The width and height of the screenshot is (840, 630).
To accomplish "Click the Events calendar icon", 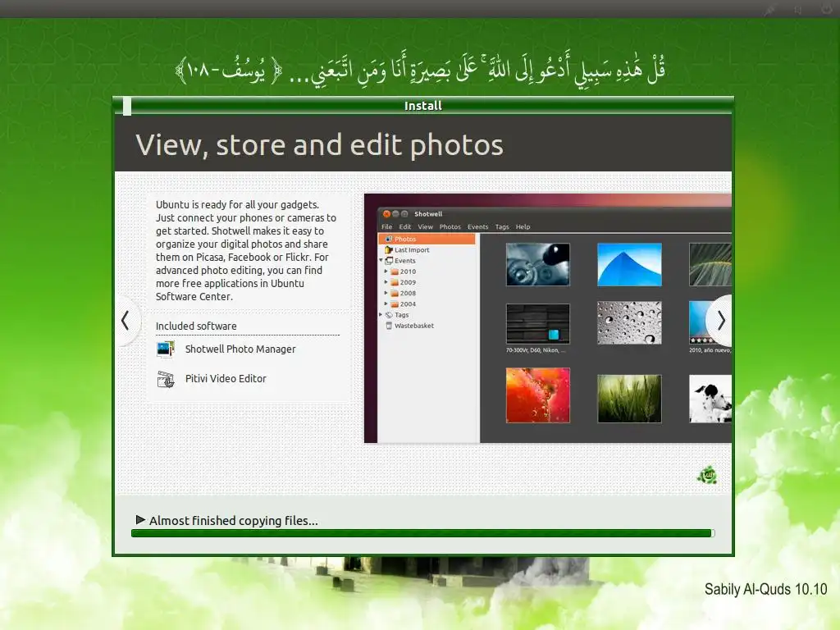I will pyautogui.click(x=390, y=260).
